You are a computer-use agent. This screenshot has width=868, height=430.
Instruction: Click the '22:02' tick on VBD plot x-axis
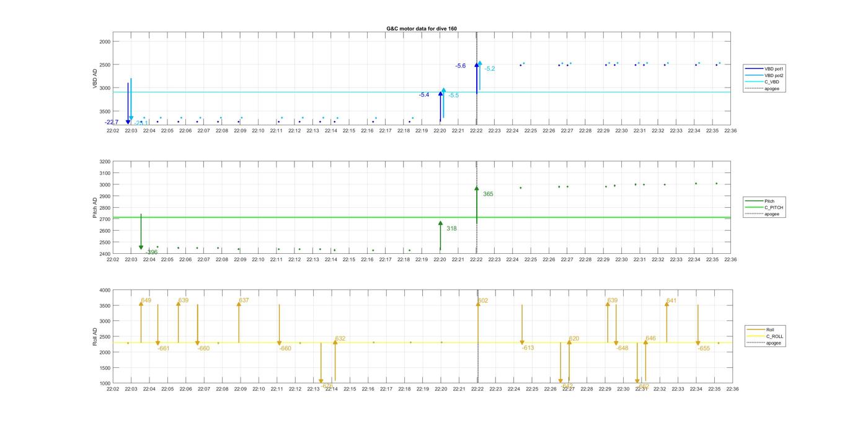coord(113,131)
